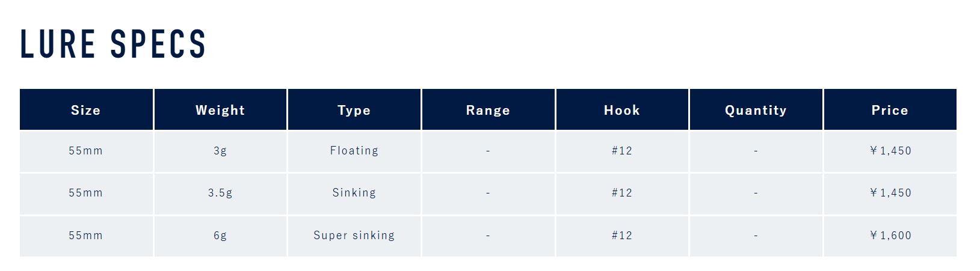Click the 3.5g weight cell
The image size is (980, 271).
click(220, 193)
